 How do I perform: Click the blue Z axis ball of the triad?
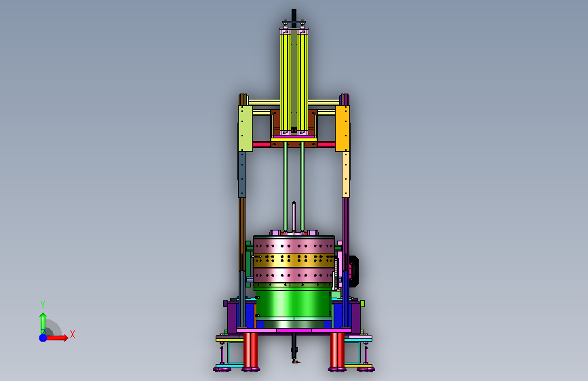point(43,338)
